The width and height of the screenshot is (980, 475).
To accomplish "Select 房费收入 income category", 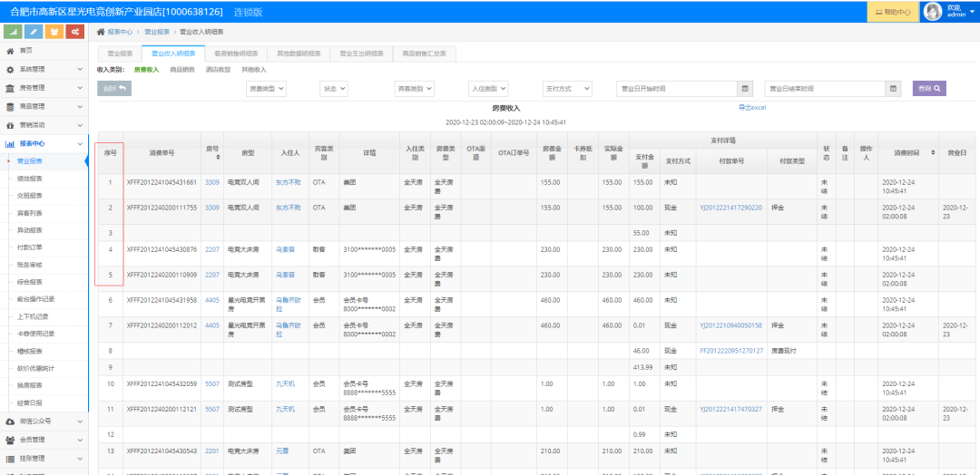I will tap(146, 70).
